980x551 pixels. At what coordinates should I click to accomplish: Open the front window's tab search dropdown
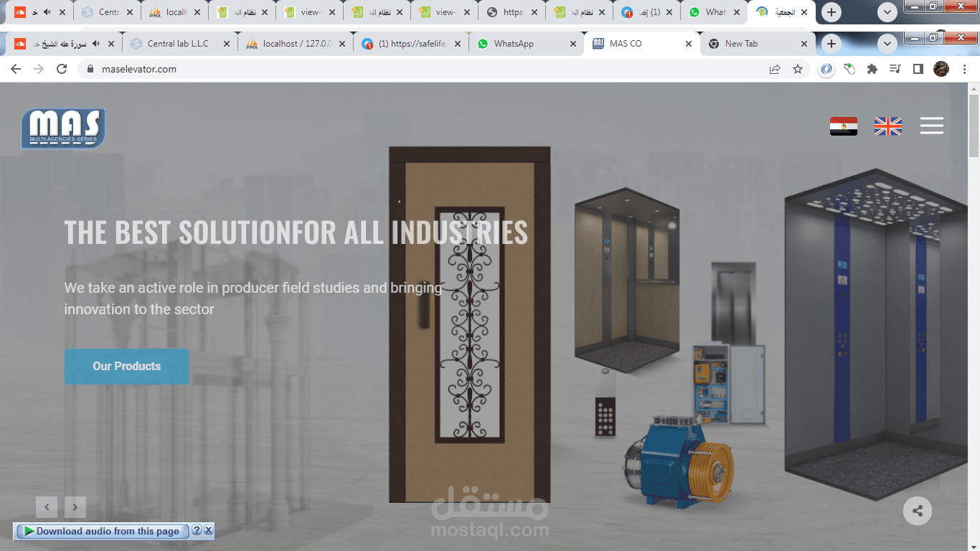coord(887,44)
